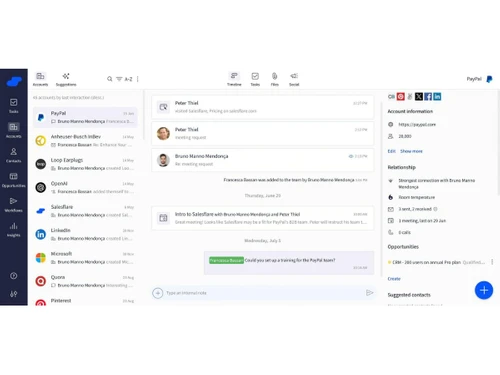Image resolution: width=500 pixels, height=375 pixels.
Task: Select the Salesflare account in the list
Action: coord(85,211)
